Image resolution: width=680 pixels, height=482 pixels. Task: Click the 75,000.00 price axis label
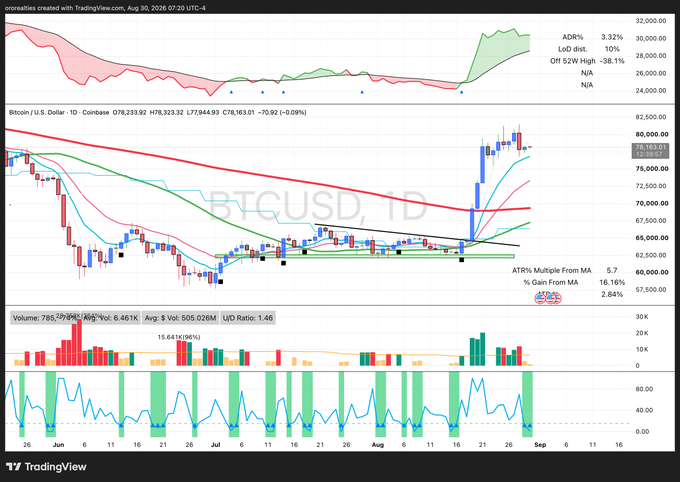(x=651, y=169)
